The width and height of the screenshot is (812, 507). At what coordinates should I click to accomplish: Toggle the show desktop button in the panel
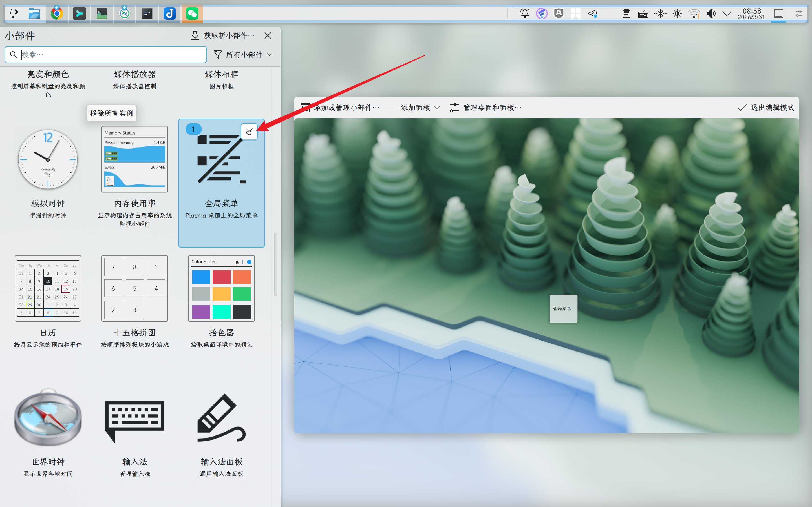[x=778, y=14]
